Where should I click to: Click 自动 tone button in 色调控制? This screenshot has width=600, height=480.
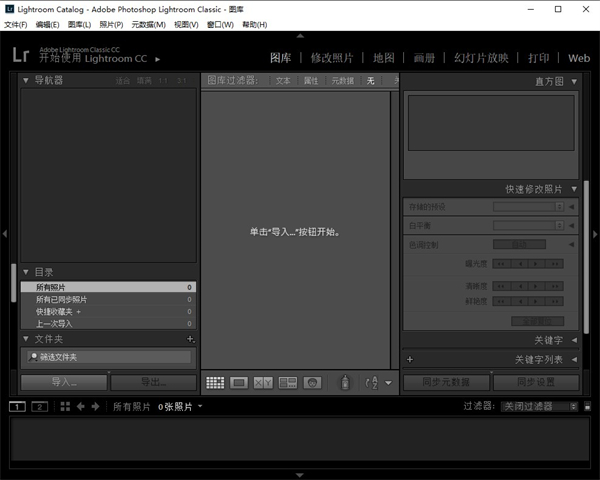pos(519,244)
